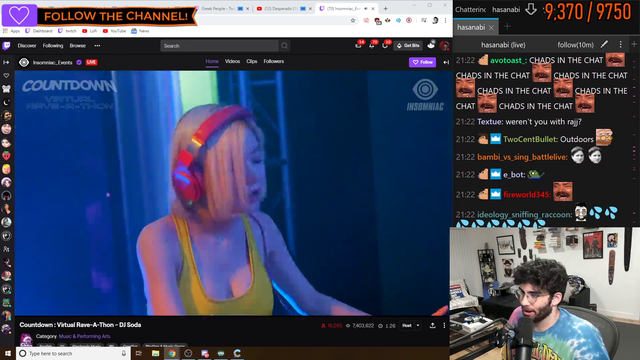Collapse the right chat panel arrow
This screenshot has height=360, width=640.
[446, 62]
